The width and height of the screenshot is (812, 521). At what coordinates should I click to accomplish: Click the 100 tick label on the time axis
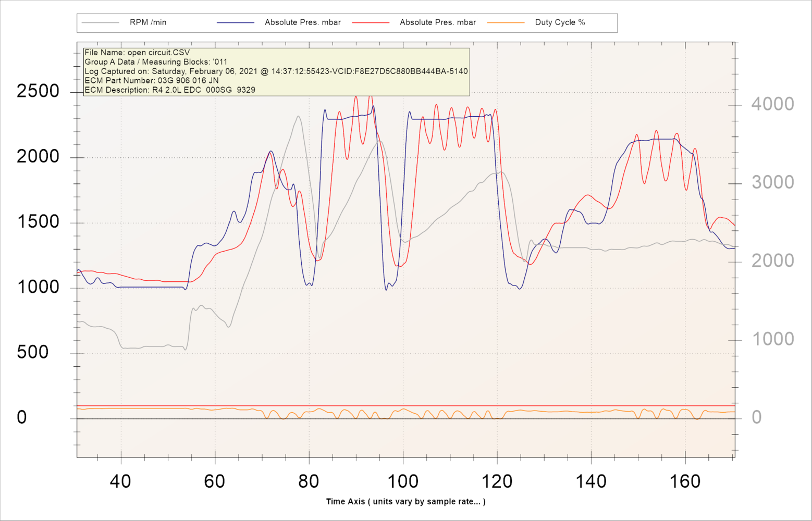(403, 481)
